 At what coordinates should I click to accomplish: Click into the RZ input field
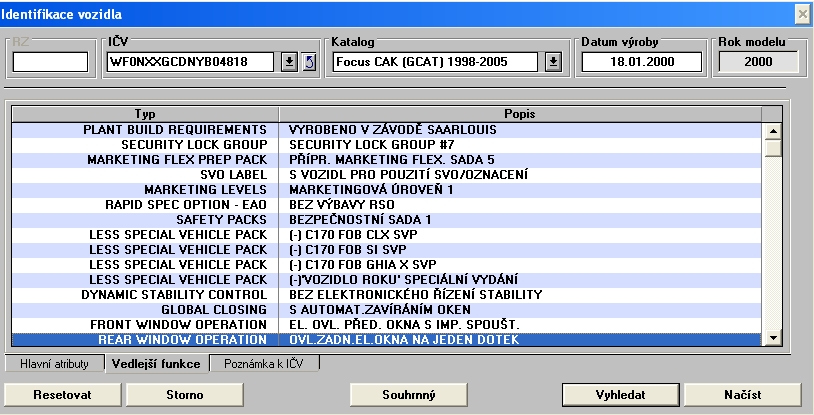(50, 62)
